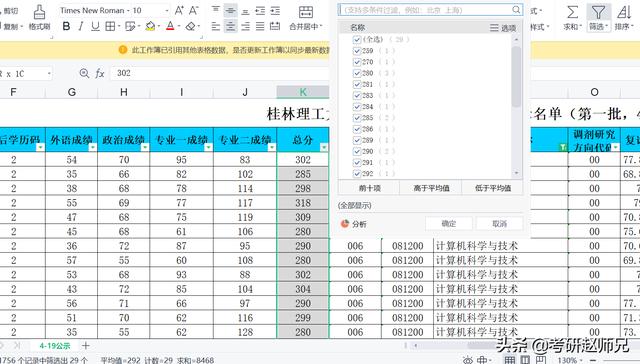This screenshot has width=640, height=364.
Task: Open the 外语成绩 column filter dropdown
Action: click(93, 147)
